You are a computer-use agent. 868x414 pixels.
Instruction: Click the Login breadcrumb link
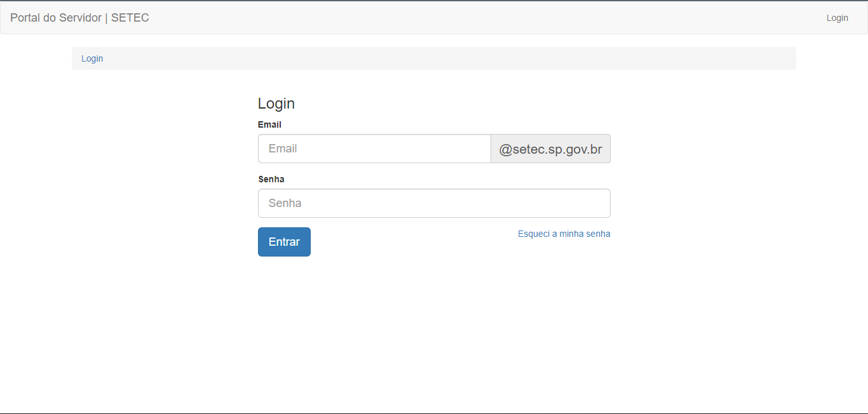92,58
